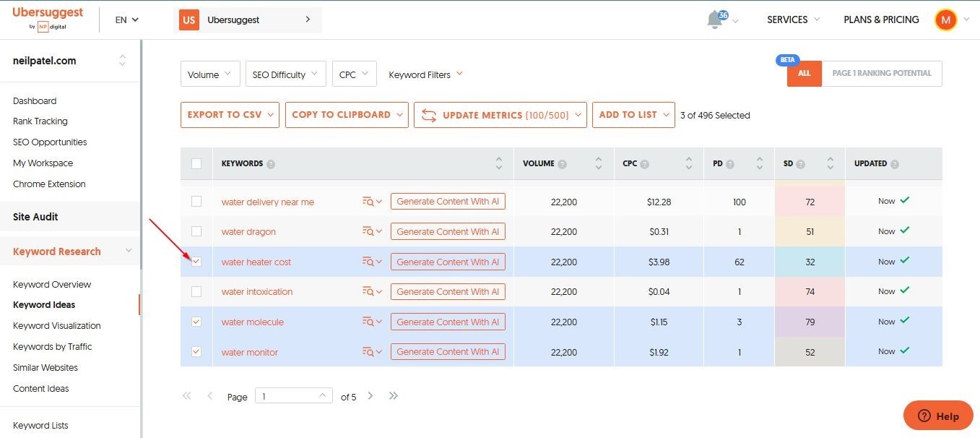Click the Ubersuggest logo
The width and height of the screenshot is (980, 438).
tap(48, 19)
